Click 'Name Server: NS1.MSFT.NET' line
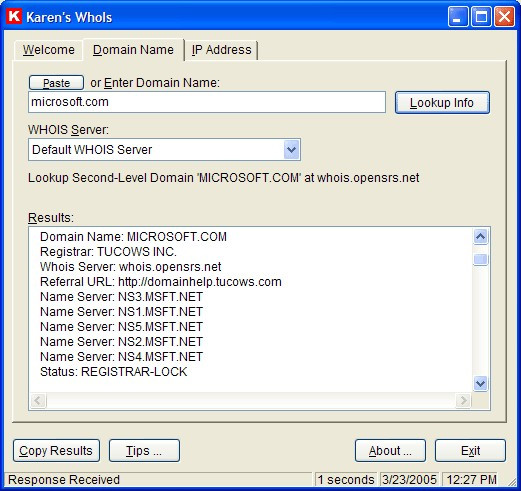Viewport: 521px width, 491px height. pos(121,312)
